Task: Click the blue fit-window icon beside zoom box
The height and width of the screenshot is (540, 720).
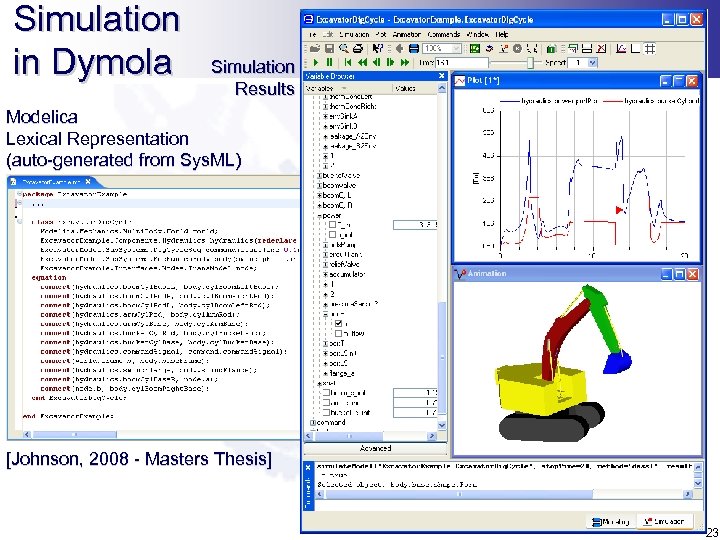Action: pyautogui.click(x=414, y=48)
